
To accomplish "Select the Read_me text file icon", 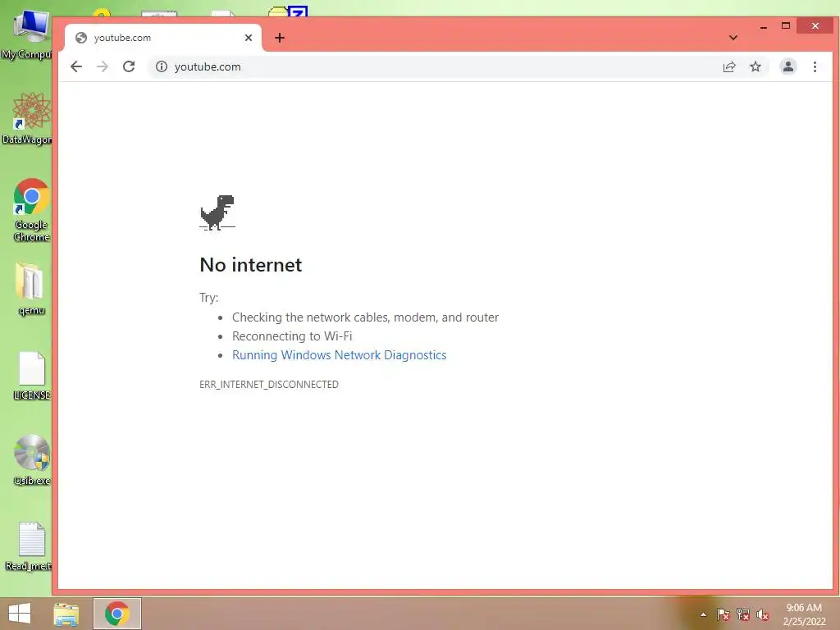I will [28, 546].
